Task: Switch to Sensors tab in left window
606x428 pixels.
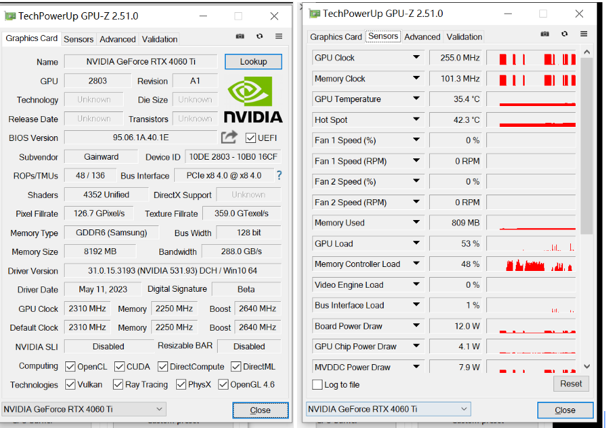Action: click(78, 39)
